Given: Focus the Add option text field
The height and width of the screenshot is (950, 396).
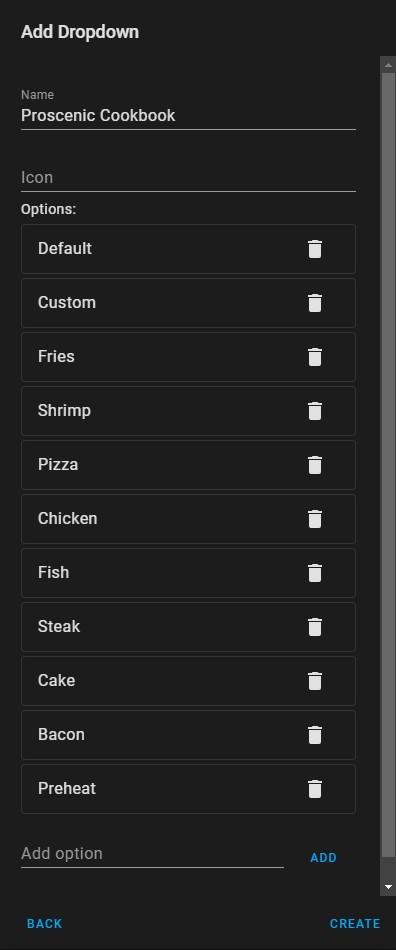Looking at the screenshot, I should point(152,854).
